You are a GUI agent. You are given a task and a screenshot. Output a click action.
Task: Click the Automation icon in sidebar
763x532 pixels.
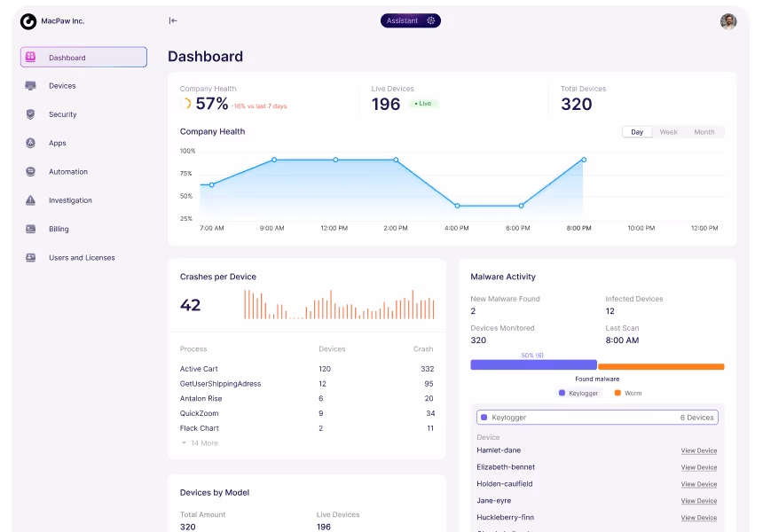(30, 172)
